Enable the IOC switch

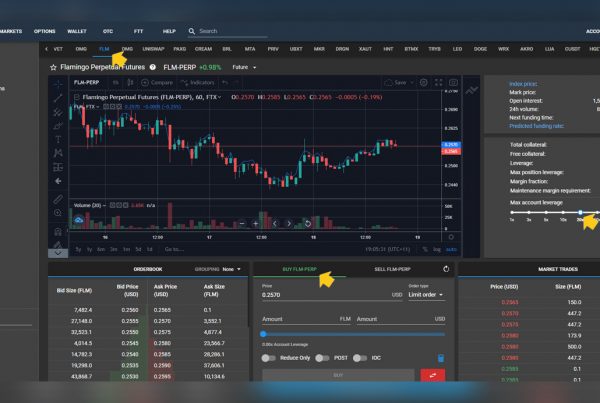[360, 358]
